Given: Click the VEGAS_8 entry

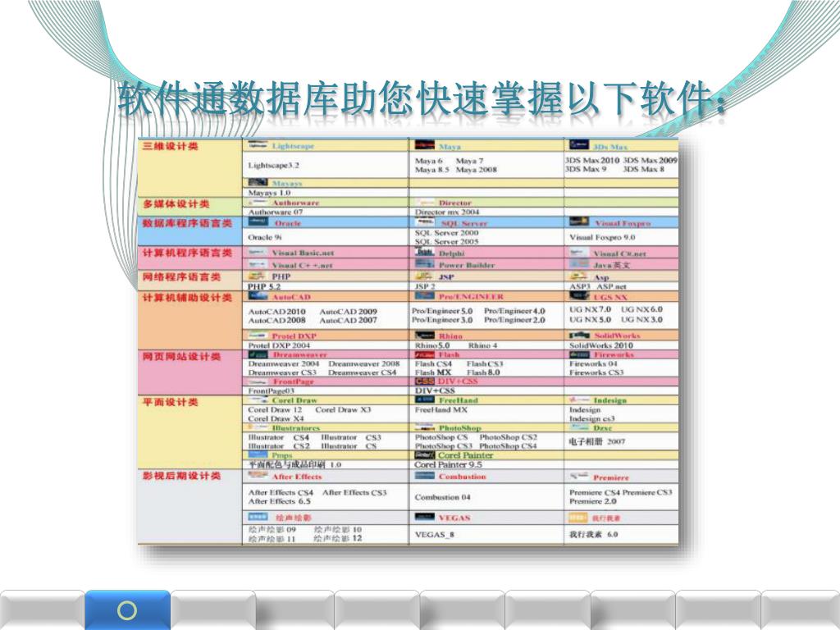Looking at the screenshot, I should tap(435, 534).
